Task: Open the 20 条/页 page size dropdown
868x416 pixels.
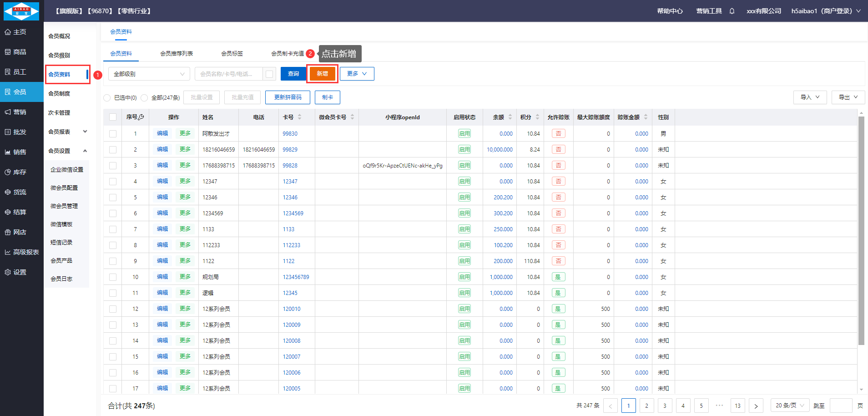Action: pyautogui.click(x=790, y=406)
